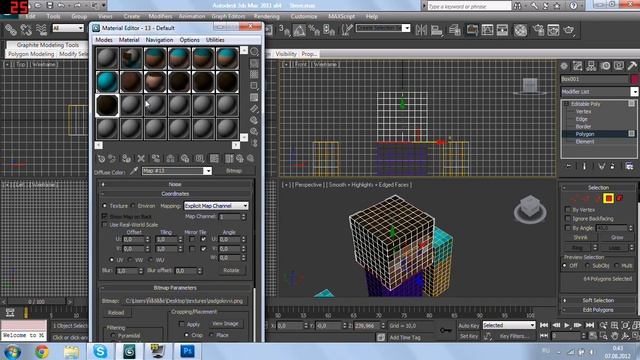Click Shrink selection button

[x=580, y=237]
